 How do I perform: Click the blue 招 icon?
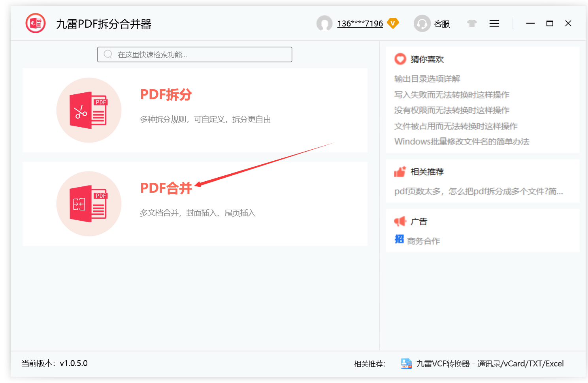pos(399,239)
